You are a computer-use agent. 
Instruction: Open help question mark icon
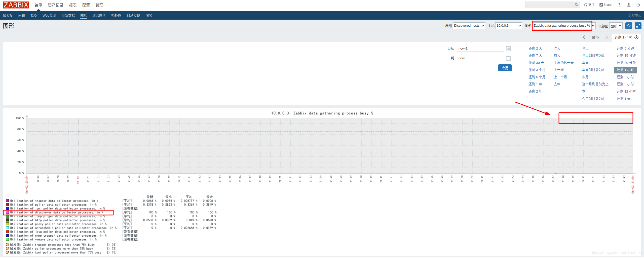point(619,5)
